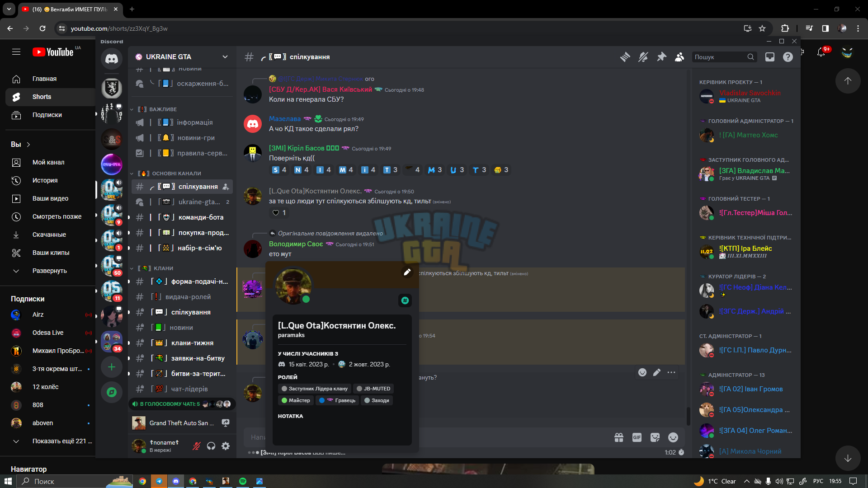Toggle the S letter reaction with count 4
This screenshot has height=488, width=868.
click(279, 170)
